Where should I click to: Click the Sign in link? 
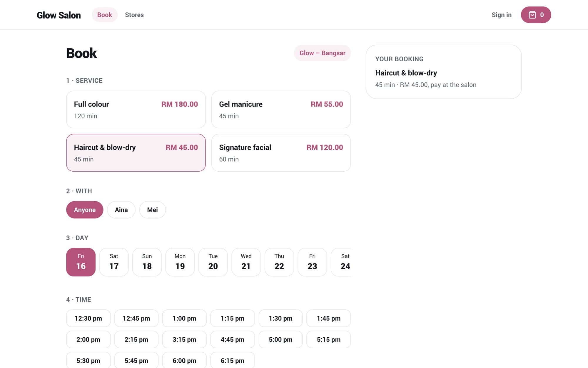pos(501,15)
